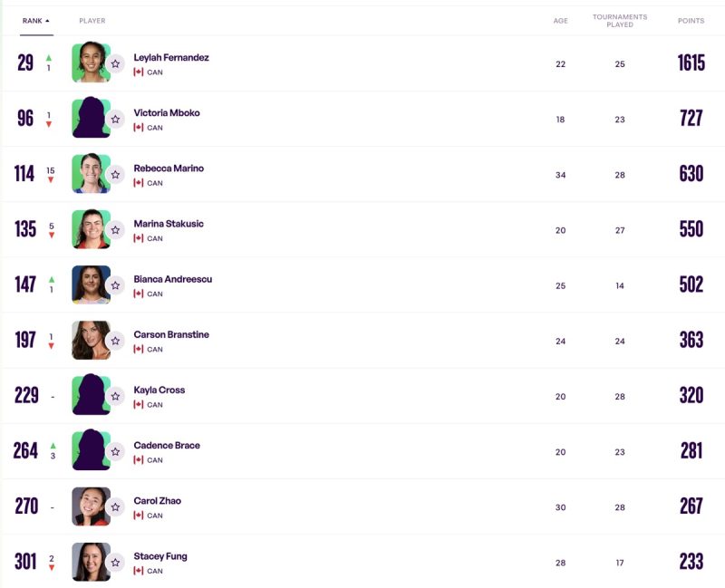The width and height of the screenshot is (725, 588).
Task: Select the Tournaments Played column header
Action: point(620,21)
